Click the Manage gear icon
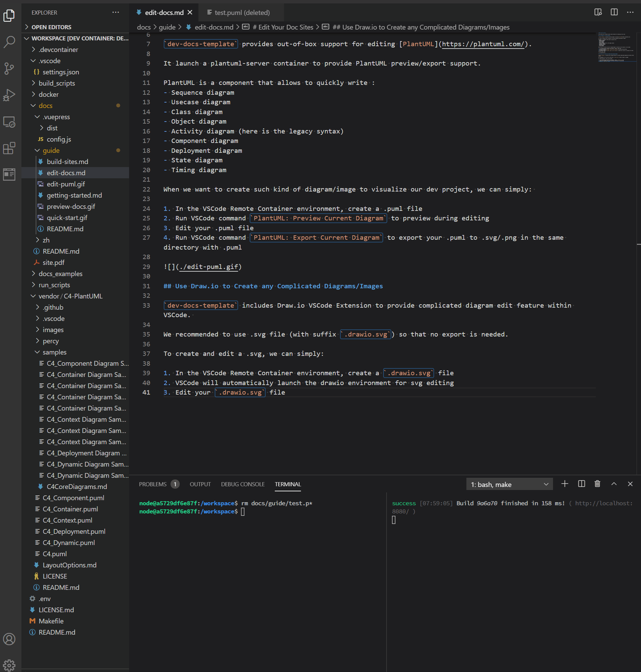This screenshot has width=641, height=672. (x=9, y=665)
